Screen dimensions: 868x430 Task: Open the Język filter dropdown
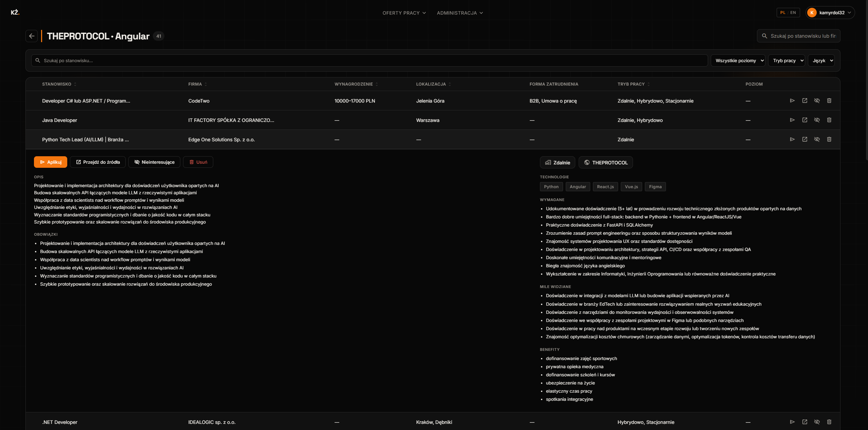coord(821,60)
